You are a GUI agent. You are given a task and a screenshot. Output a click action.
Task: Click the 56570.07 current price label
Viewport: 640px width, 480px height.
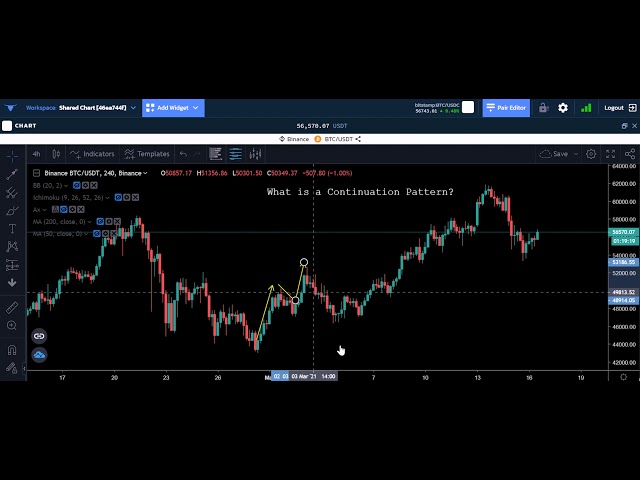coord(624,232)
